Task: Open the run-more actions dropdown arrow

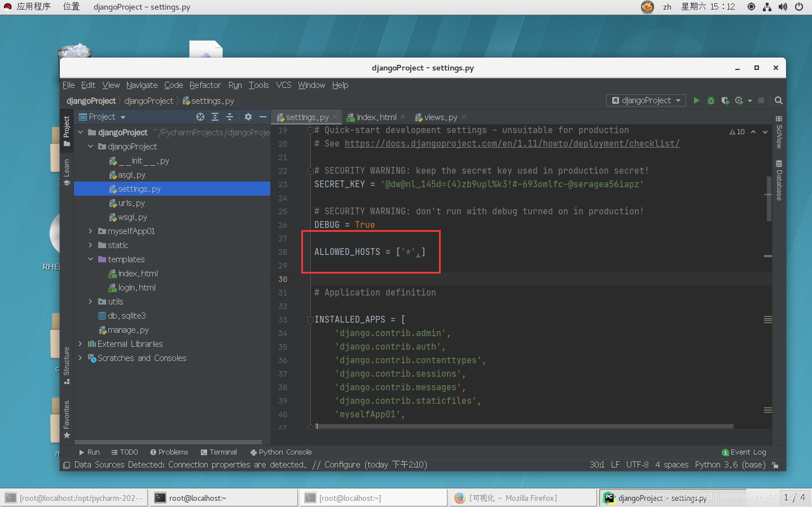Action: pyautogui.click(x=750, y=101)
